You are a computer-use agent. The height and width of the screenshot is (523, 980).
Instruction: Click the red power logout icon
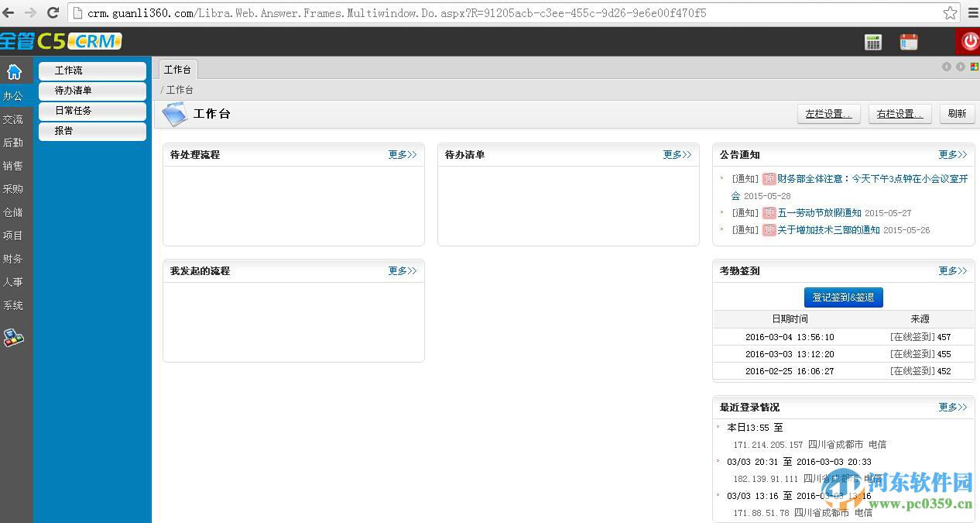[970, 41]
